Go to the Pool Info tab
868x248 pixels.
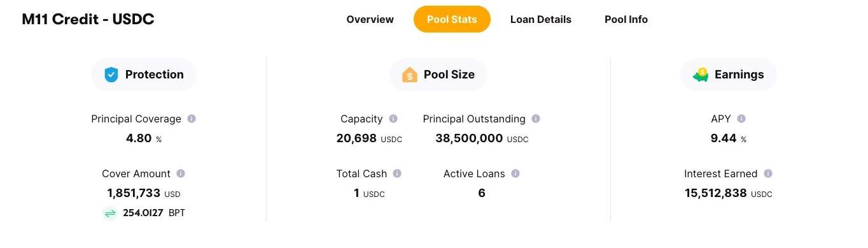626,19
